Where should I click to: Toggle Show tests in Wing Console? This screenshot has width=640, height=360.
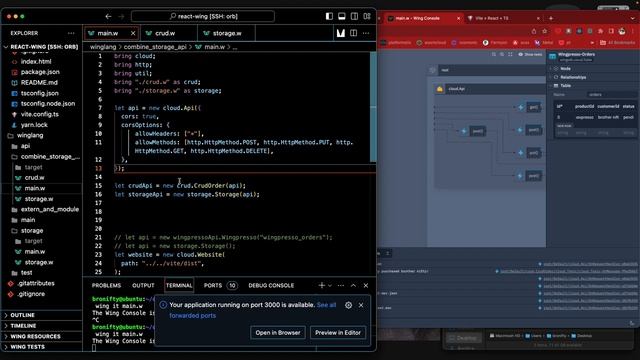pos(530,54)
